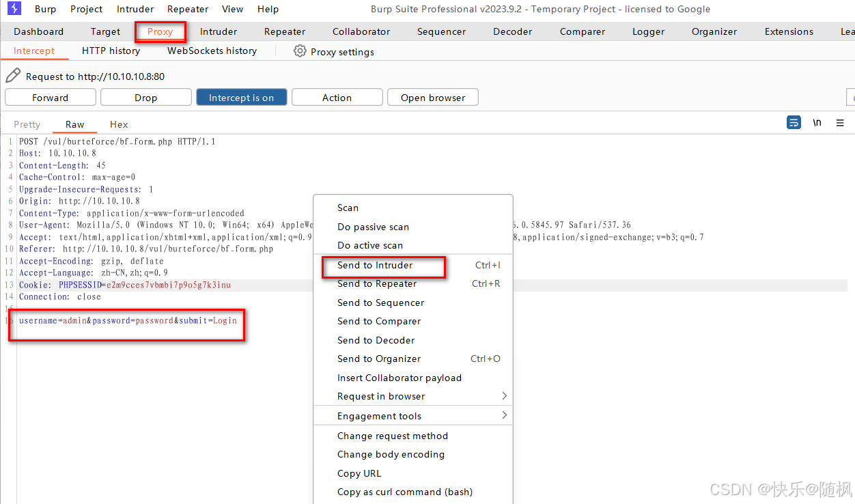Screen dimensions: 855x504
Task: Switch to the Dashboard tab
Action: pyautogui.click(x=39, y=31)
